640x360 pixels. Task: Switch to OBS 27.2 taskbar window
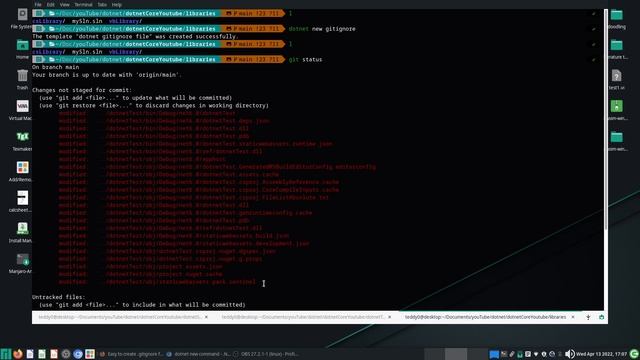click(265, 354)
